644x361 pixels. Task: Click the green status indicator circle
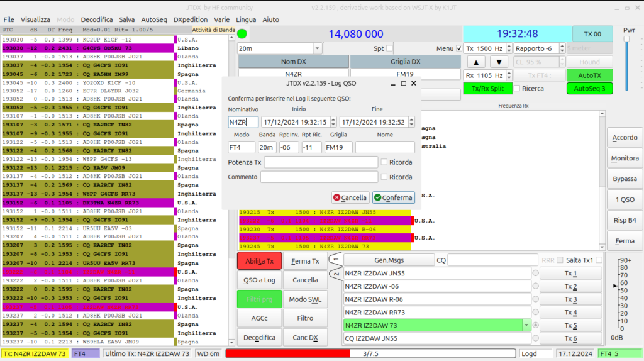242,34
